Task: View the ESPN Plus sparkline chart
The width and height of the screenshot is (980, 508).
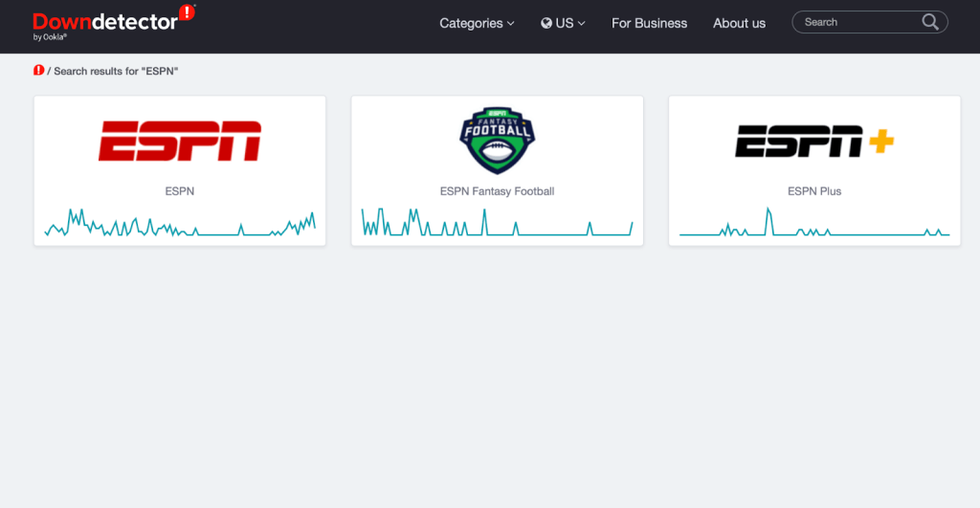Action: point(814,222)
